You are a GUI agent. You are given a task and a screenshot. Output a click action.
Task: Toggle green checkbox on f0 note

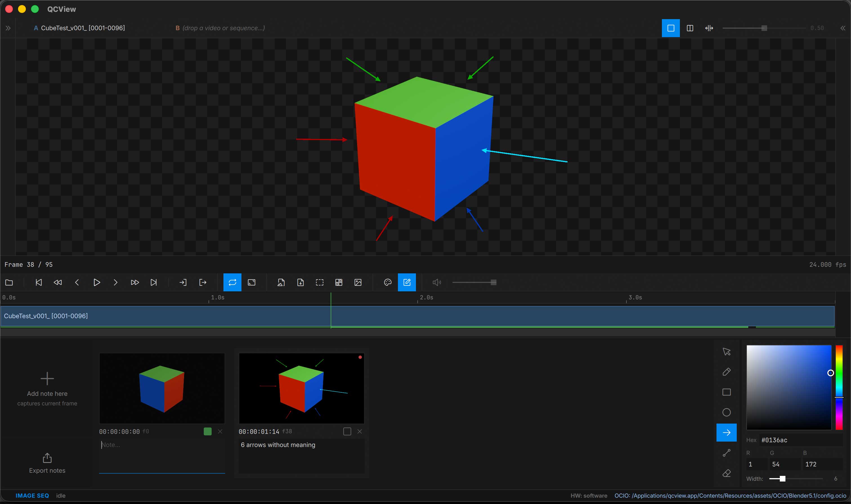point(208,432)
